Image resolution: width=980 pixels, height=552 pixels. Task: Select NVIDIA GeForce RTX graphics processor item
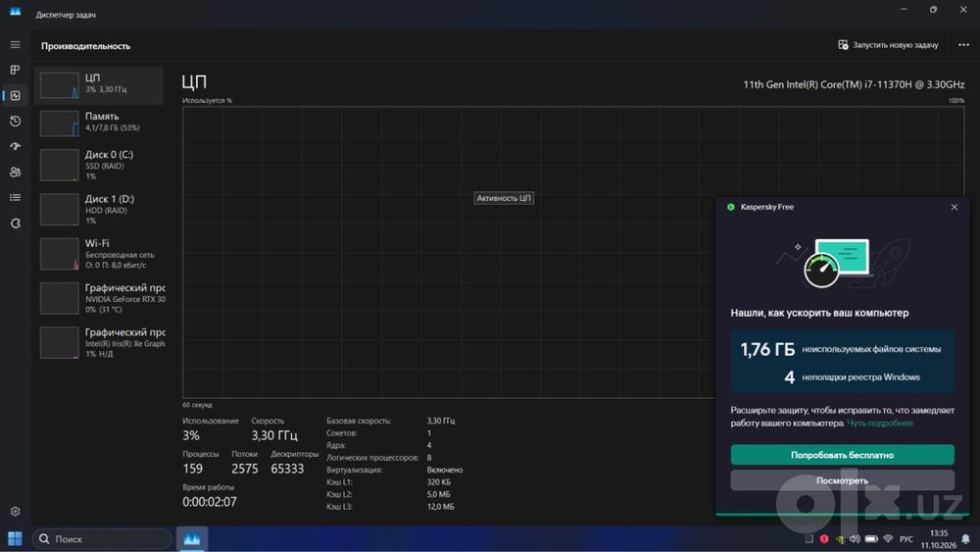click(99, 298)
